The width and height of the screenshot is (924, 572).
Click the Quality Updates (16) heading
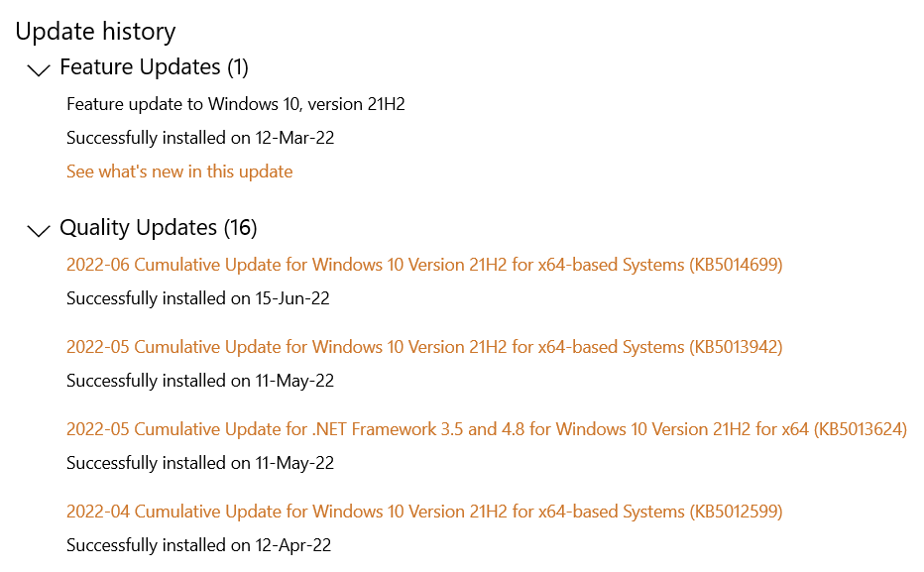pos(159,228)
